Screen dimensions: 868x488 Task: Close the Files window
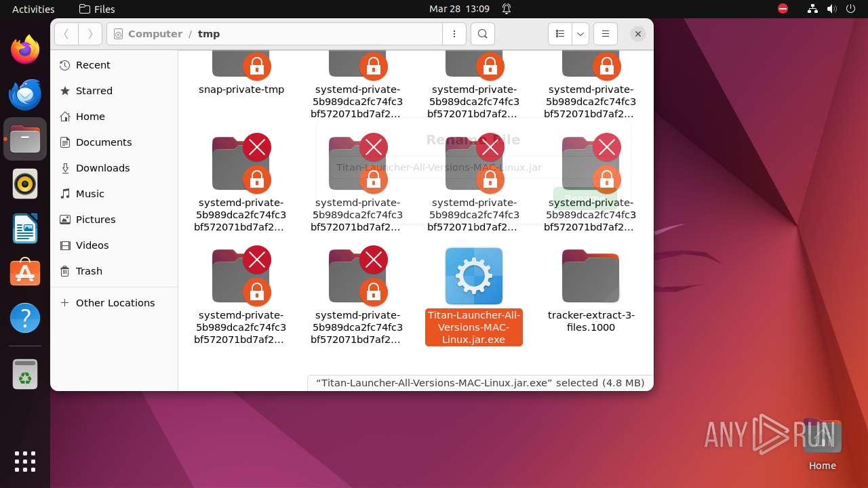pos(637,34)
